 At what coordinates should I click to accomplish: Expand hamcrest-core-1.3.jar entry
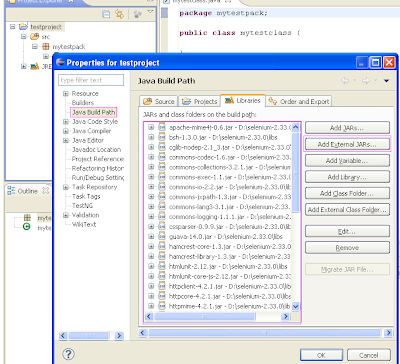click(151, 246)
